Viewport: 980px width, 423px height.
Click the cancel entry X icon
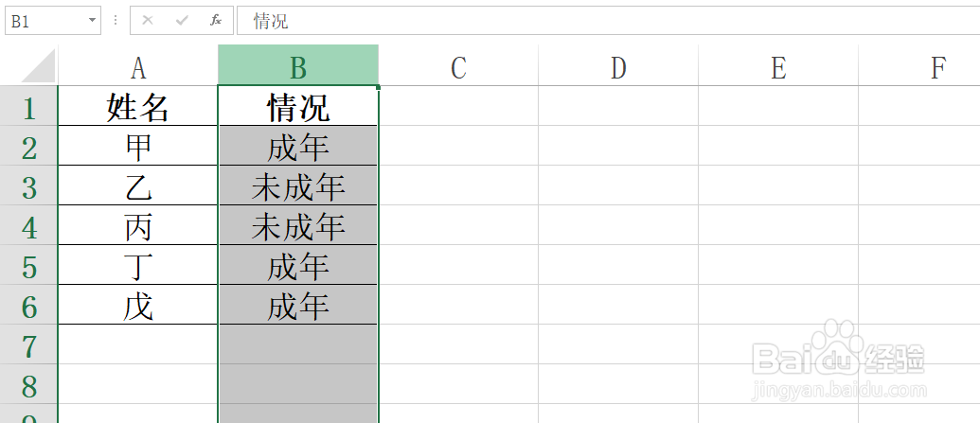pos(148,21)
